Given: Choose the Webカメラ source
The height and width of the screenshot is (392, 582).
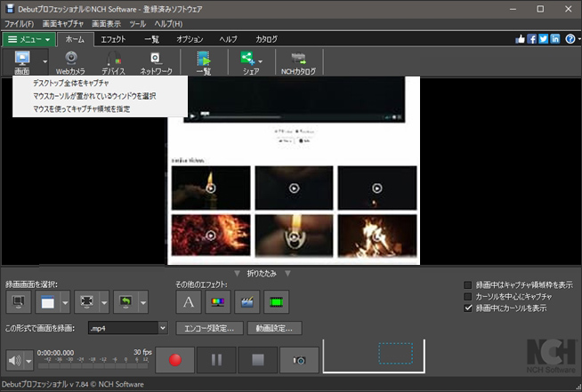Looking at the screenshot, I should point(70,63).
